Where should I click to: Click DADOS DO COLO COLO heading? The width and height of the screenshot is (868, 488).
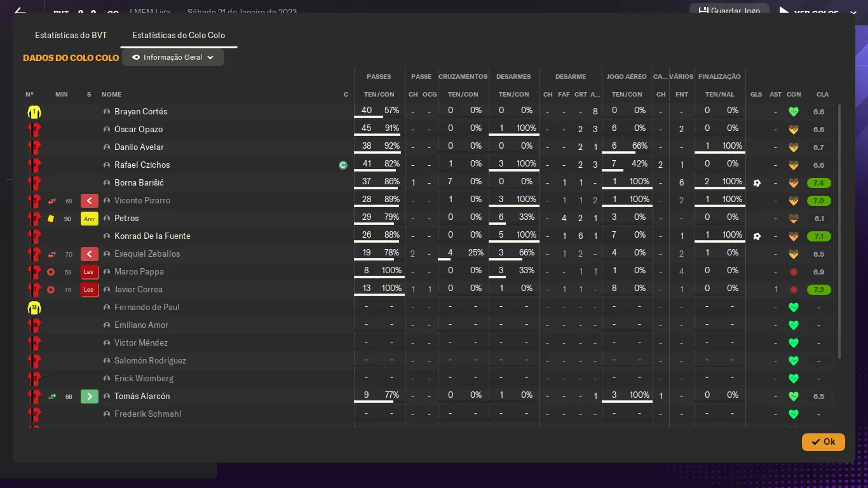coord(71,58)
